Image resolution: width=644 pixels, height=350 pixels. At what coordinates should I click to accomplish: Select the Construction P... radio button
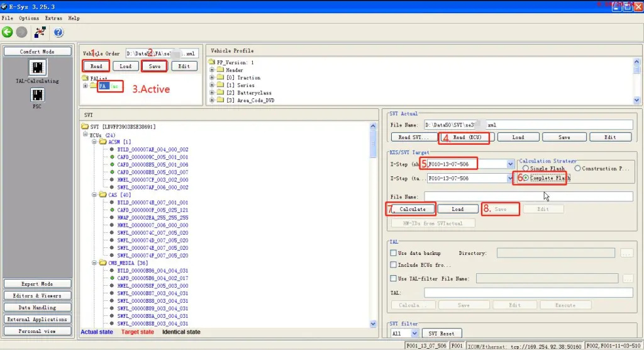(x=577, y=168)
